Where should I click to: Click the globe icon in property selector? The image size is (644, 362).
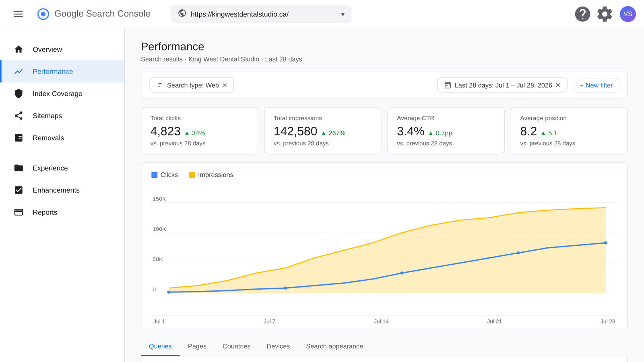point(182,13)
